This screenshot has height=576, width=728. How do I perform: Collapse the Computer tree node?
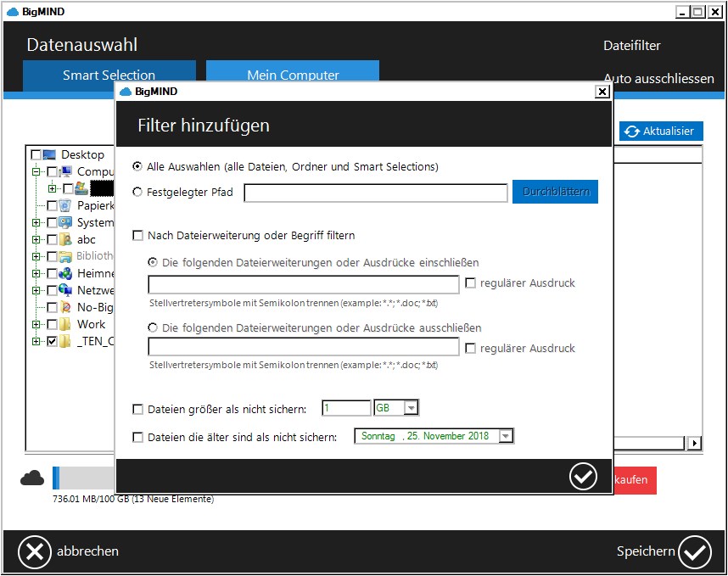click(x=36, y=171)
